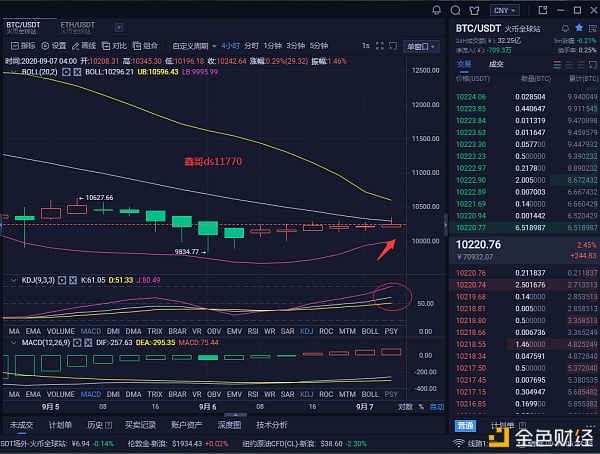Click the detach order book icon
600x454 pixels.
[593, 65]
